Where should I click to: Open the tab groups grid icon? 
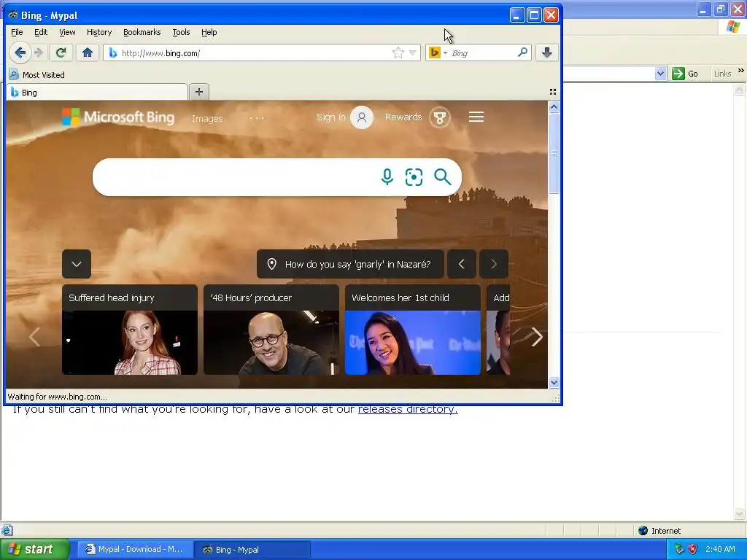click(553, 92)
